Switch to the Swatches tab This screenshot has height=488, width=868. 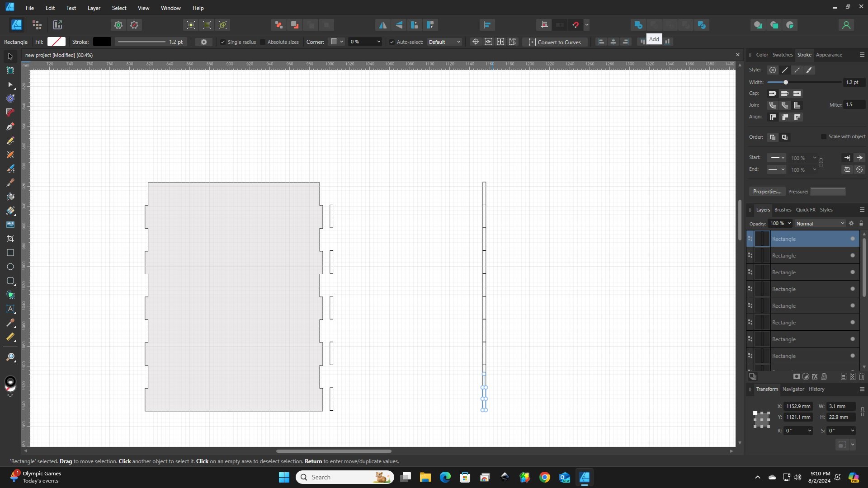[783, 55]
